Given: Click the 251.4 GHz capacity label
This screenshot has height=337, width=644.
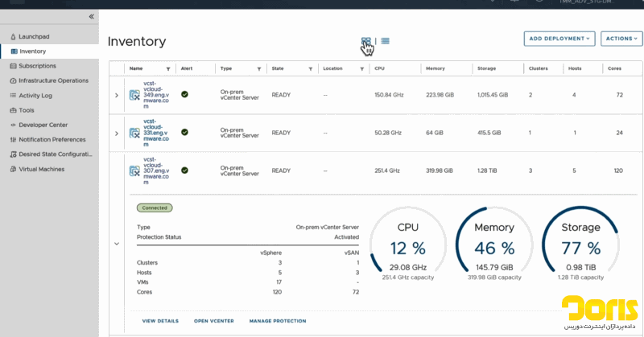Looking at the screenshot, I should [408, 277].
